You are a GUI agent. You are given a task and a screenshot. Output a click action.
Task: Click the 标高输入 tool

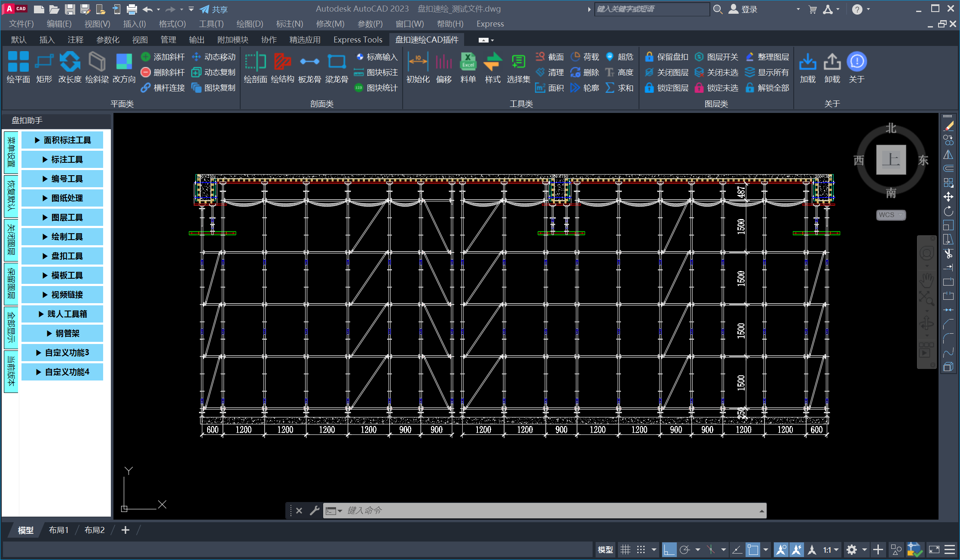[x=376, y=57]
